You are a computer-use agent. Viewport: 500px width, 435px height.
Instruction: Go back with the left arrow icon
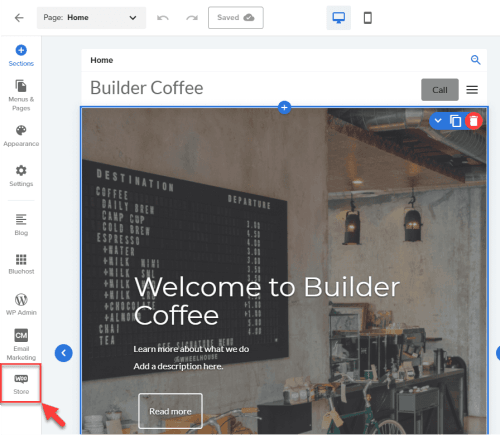pyautogui.click(x=19, y=18)
